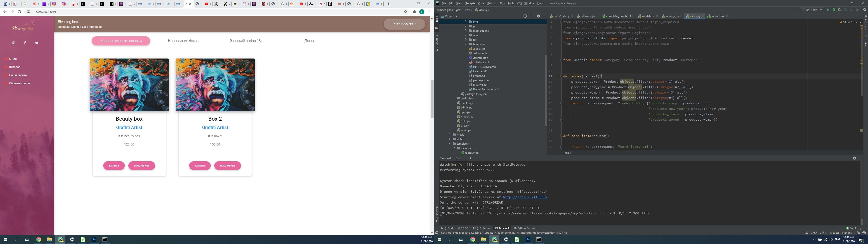
Task: Click locate current file icon in Project panel
Action: 525,16
